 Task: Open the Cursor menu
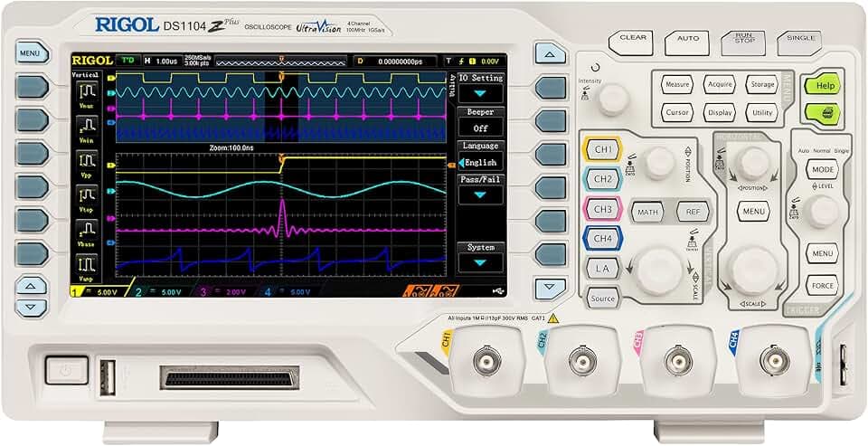(x=677, y=112)
